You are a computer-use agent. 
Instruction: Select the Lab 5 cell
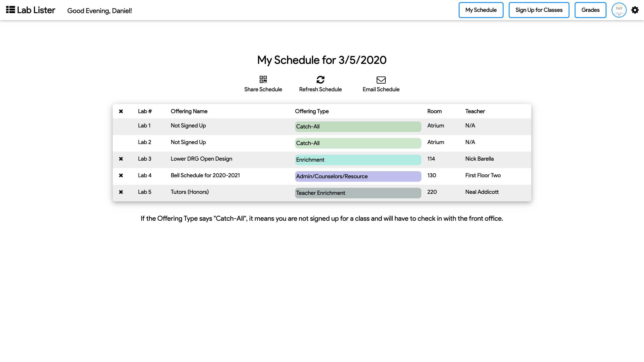click(x=145, y=192)
